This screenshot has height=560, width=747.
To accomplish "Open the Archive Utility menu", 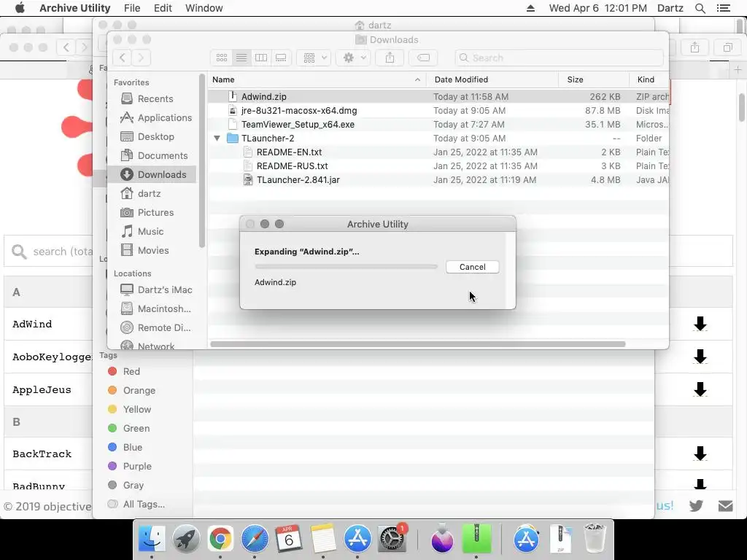I will 75,8.
